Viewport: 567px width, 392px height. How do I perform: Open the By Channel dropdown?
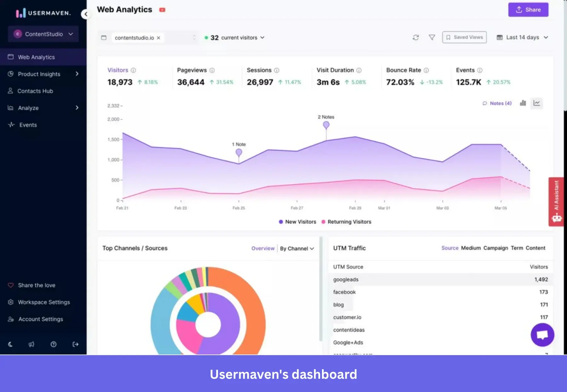(296, 248)
